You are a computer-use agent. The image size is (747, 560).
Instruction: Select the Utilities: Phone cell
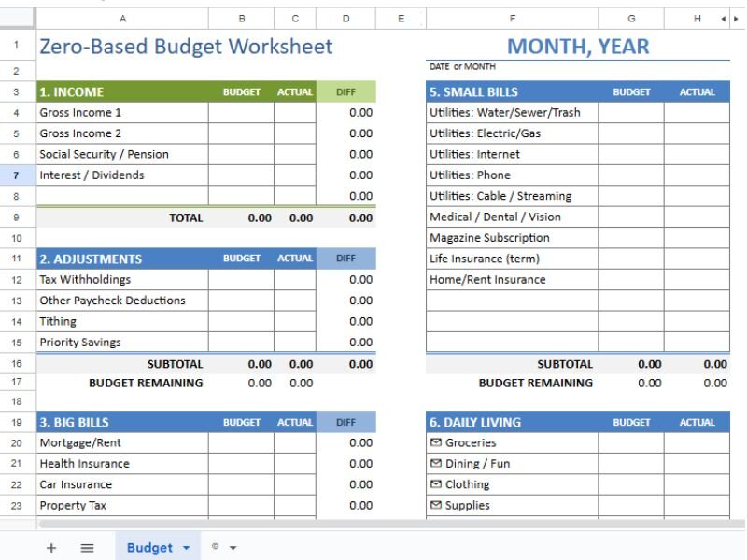coord(512,175)
